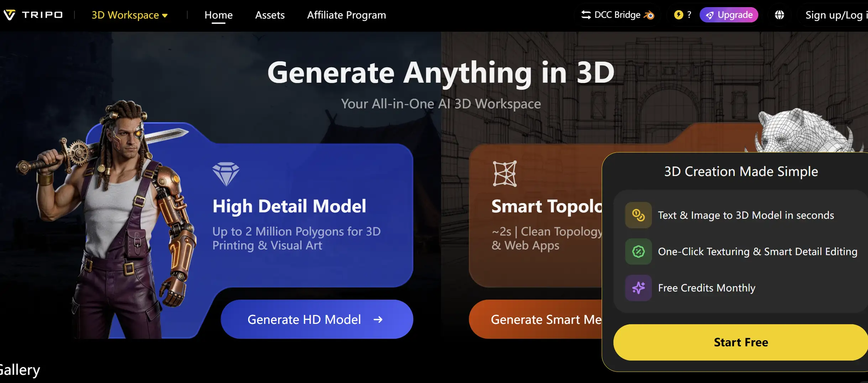This screenshot has width=868, height=383.
Task: Click the Upgrade button
Action: coord(728,15)
